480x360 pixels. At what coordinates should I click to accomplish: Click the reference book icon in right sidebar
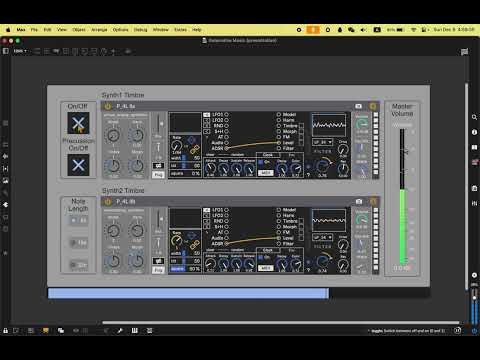tap(474, 147)
